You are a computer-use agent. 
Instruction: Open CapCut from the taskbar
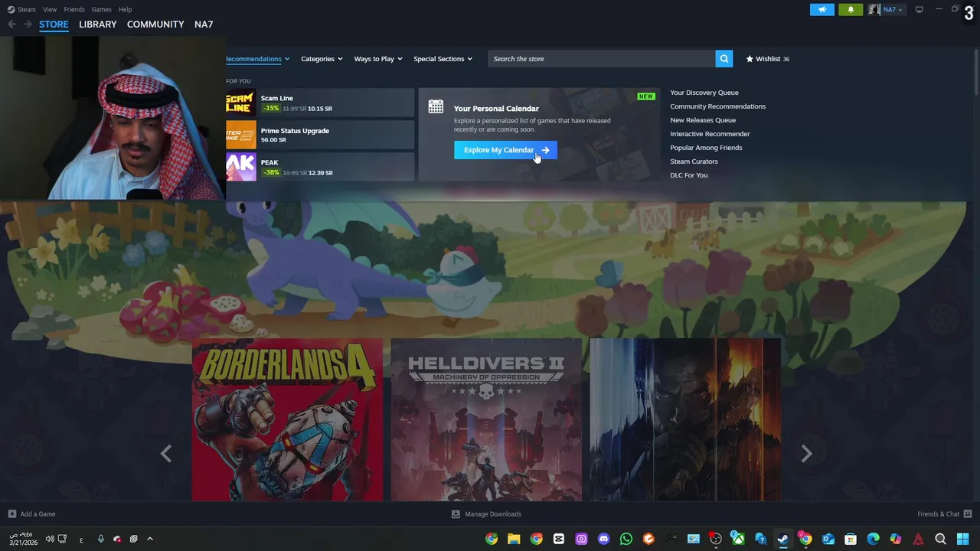point(559,539)
